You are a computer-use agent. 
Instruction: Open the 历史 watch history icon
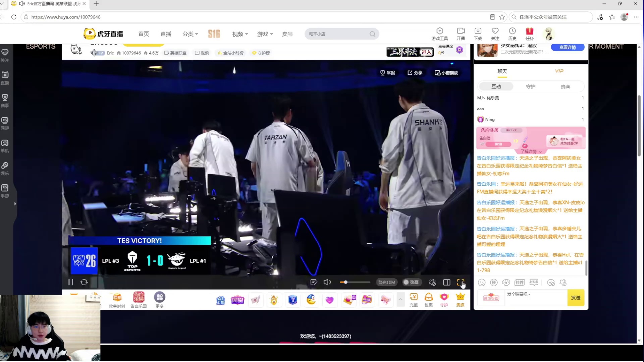[x=512, y=34]
